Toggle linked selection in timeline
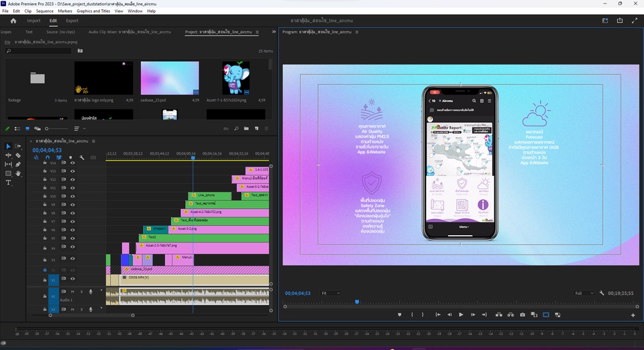This screenshot has width=644, height=350. click(x=59, y=157)
